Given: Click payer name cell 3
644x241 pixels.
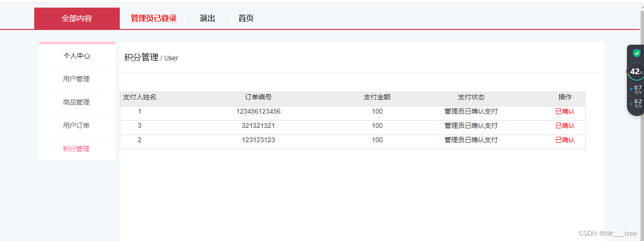Looking at the screenshot, I should click(x=140, y=125).
